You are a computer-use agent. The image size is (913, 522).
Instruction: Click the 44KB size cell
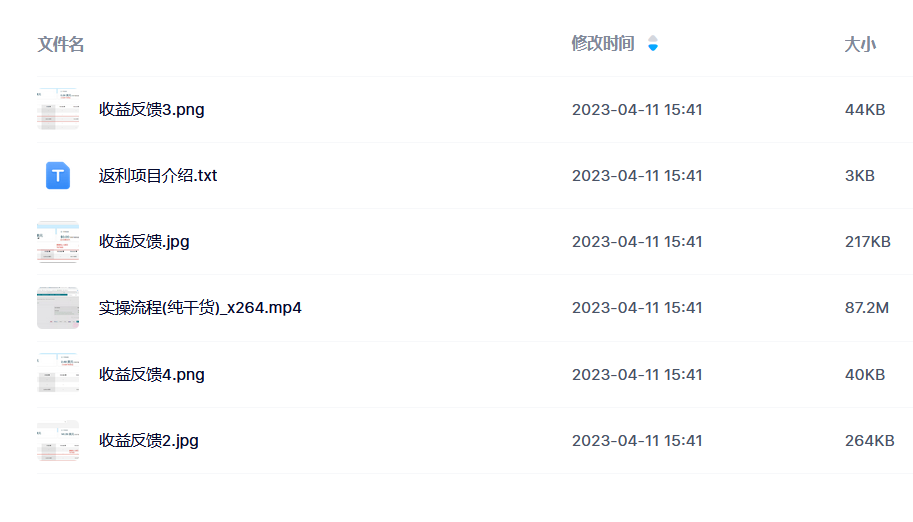[x=864, y=110]
